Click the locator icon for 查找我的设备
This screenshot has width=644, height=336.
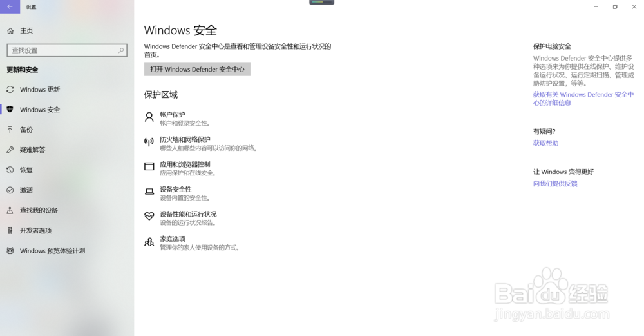(x=10, y=210)
